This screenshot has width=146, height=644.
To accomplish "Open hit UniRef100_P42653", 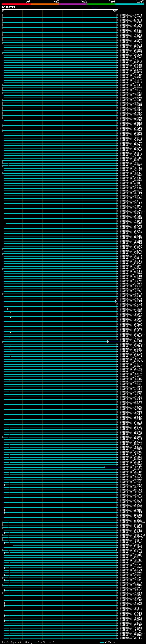I will 131,17.
